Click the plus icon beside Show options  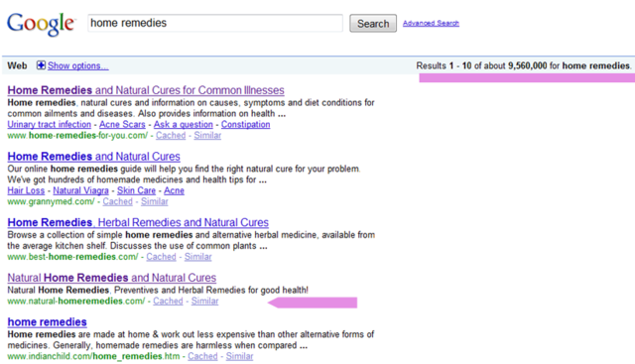41,65
